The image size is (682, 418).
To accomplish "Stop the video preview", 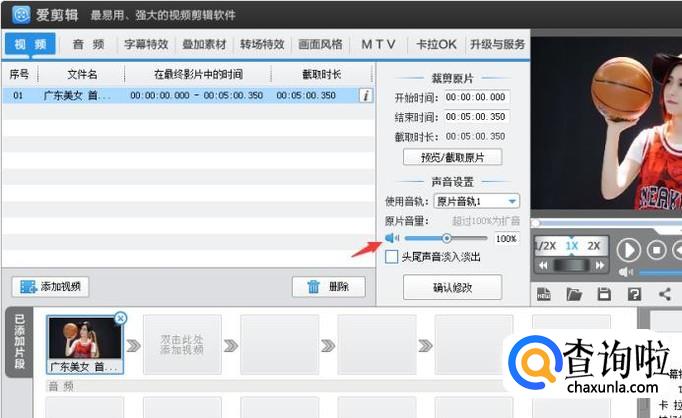I will coord(657,250).
